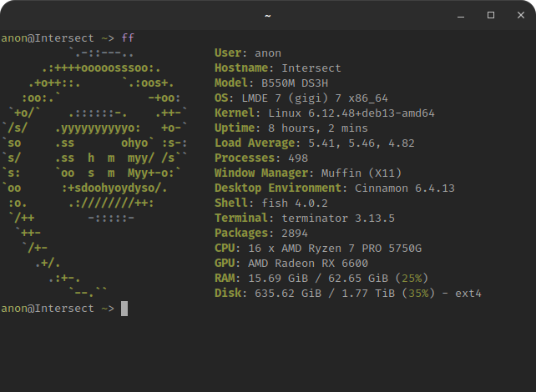Screen dimensions: 536x392
Task: Click the "635.62 GiB / 1.77 TiB" disk value
Action: click(x=325, y=294)
